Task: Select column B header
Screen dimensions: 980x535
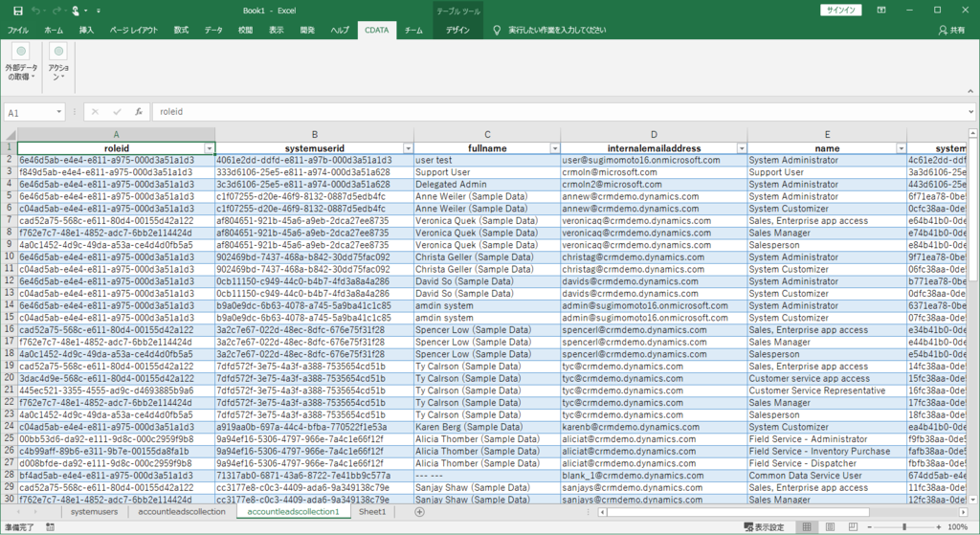Action: click(x=314, y=134)
